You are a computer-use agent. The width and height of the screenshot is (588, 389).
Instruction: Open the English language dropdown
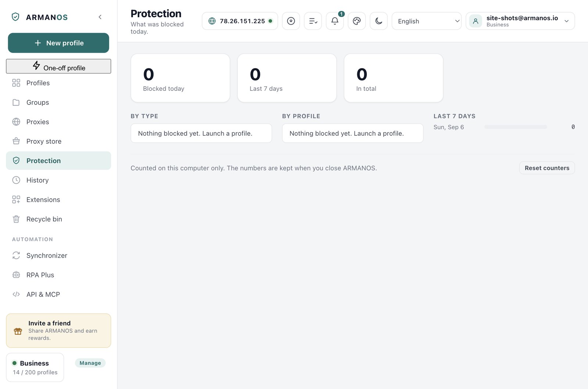(x=427, y=21)
